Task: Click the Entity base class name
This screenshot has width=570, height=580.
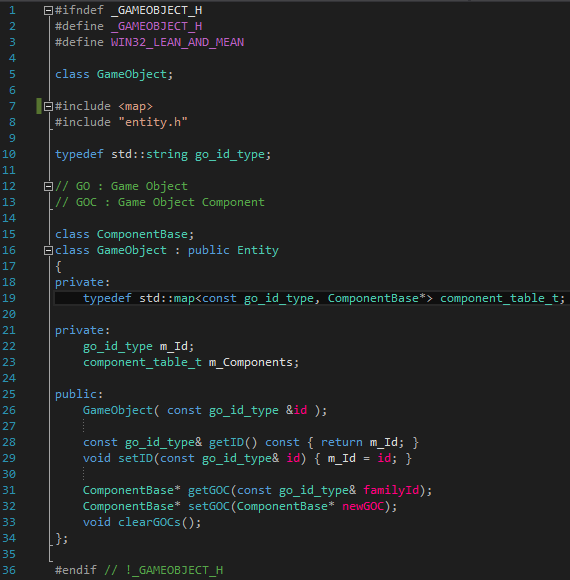Action: (258, 250)
